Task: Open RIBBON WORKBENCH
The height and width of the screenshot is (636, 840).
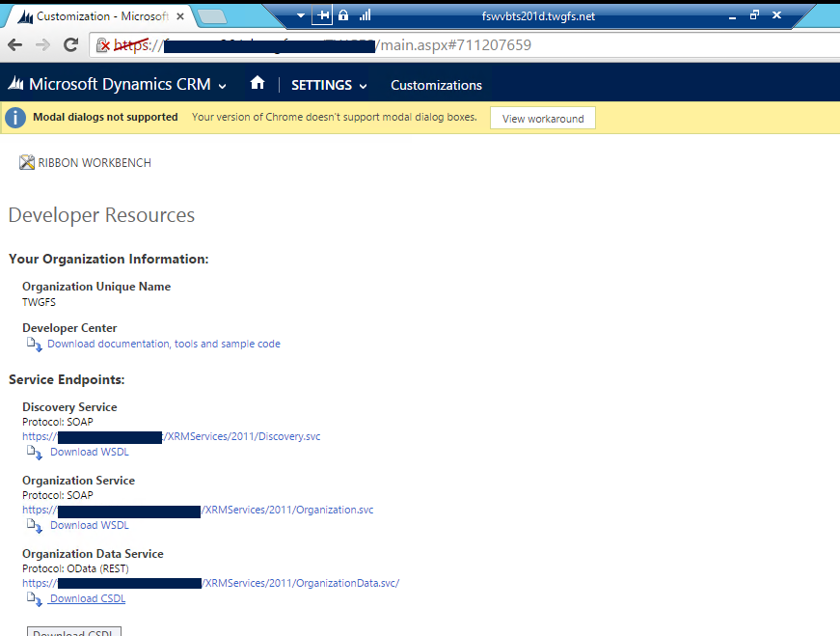Action: click(x=95, y=162)
